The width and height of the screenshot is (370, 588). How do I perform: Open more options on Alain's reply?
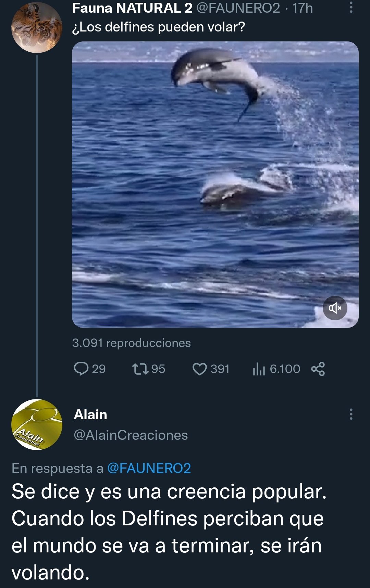[351, 414]
